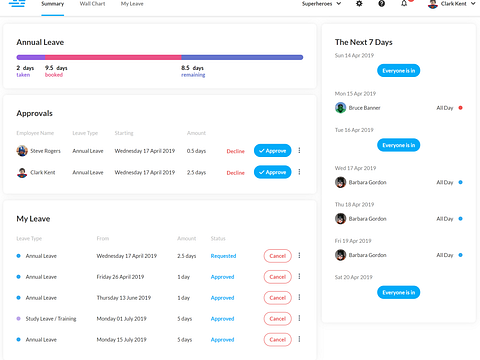Click Bruce Banner name in Next 7 Days
This screenshot has width=480, height=360.
pyautogui.click(x=364, y=108)
